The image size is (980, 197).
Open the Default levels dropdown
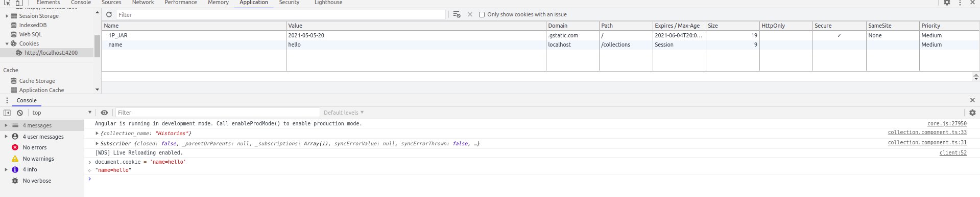coord(344,113)
